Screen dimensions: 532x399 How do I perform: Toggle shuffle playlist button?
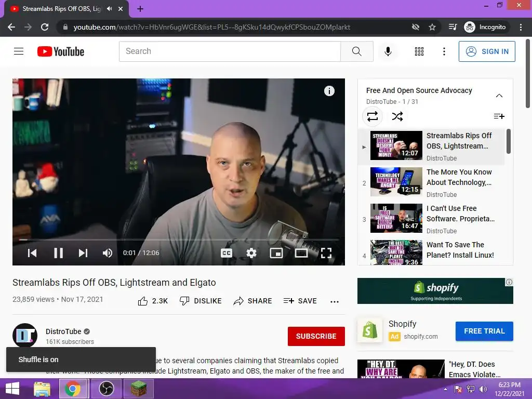coord(397,116)
